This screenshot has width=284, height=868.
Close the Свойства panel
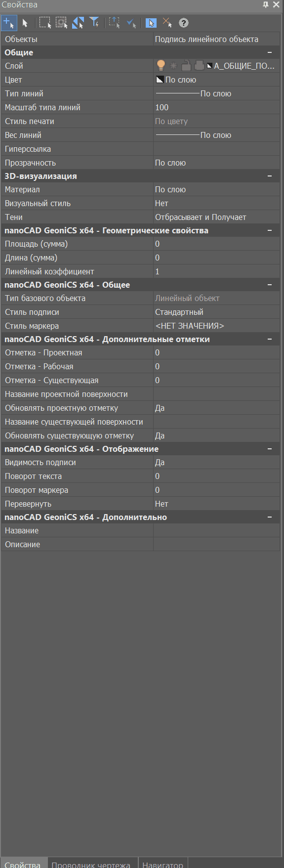pos(276,4)
